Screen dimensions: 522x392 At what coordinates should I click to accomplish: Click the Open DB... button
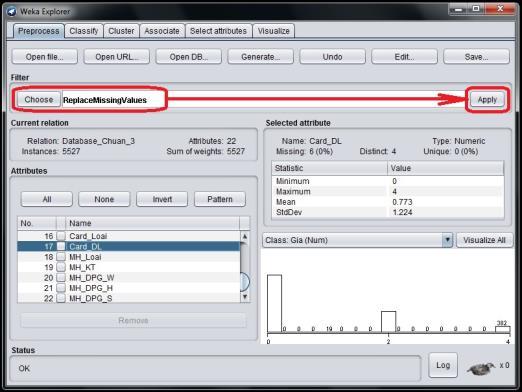pos(189,57)
